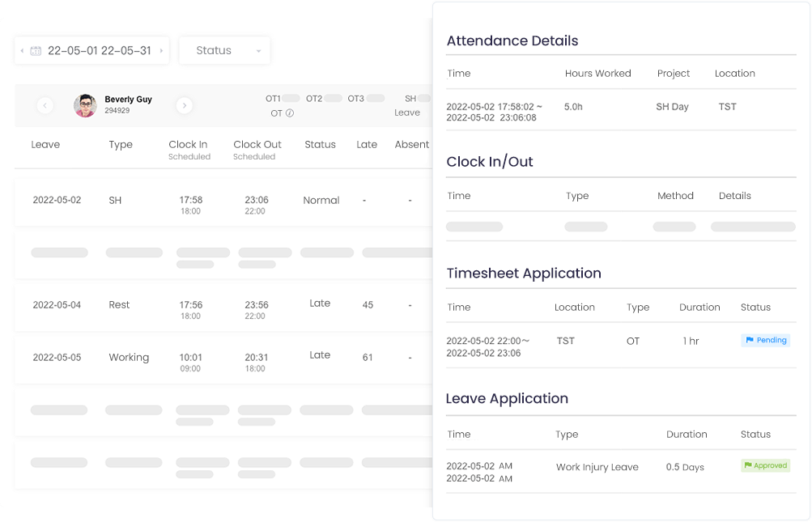The height and width of the screenshot is (522, 812).
Task: Click the Hours Worked column header
Action: (598, 74)
